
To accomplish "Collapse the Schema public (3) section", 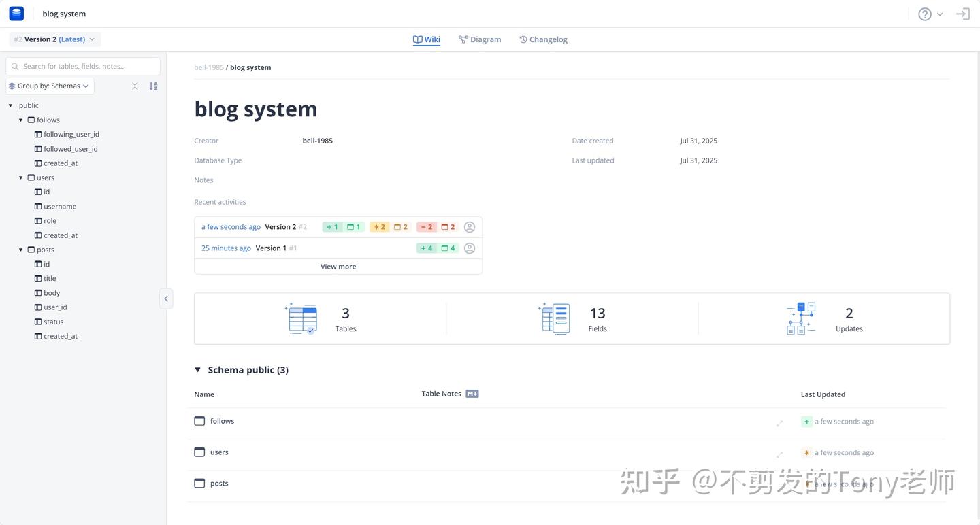I will (197, 369).
